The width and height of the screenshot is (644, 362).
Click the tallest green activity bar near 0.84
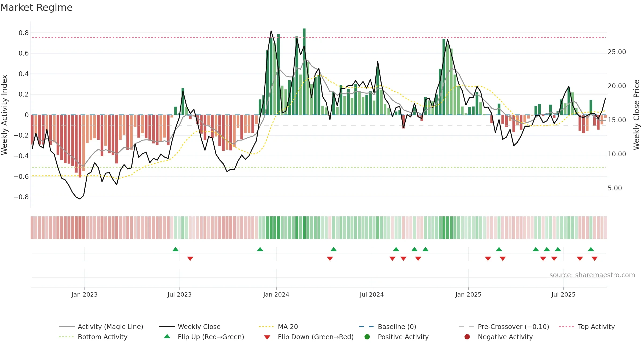pos(304,72)
